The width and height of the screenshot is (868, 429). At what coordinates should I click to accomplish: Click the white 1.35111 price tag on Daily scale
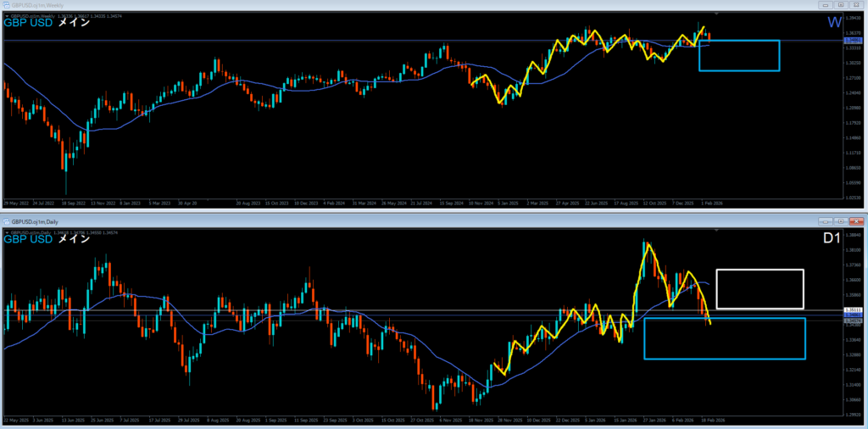point(851,310)
